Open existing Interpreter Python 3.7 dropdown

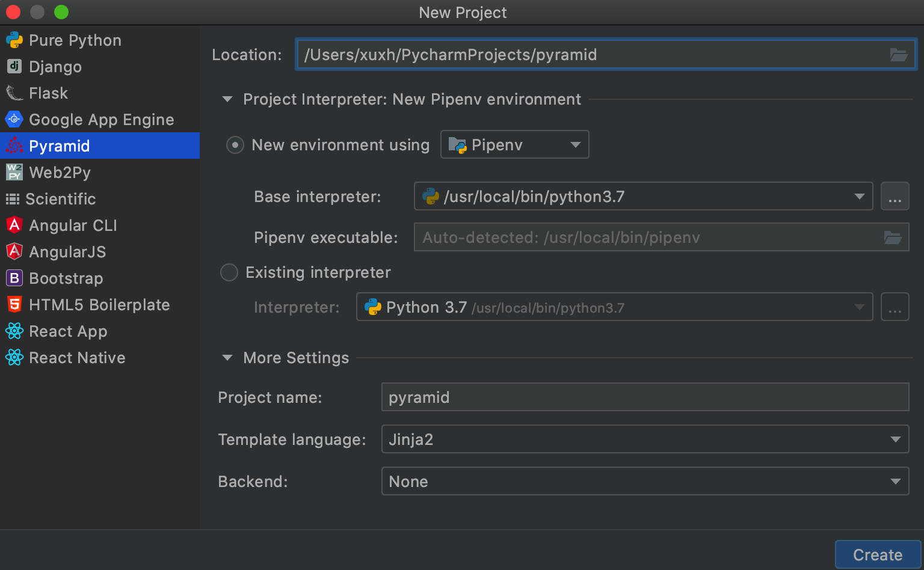tap(615, 307)
